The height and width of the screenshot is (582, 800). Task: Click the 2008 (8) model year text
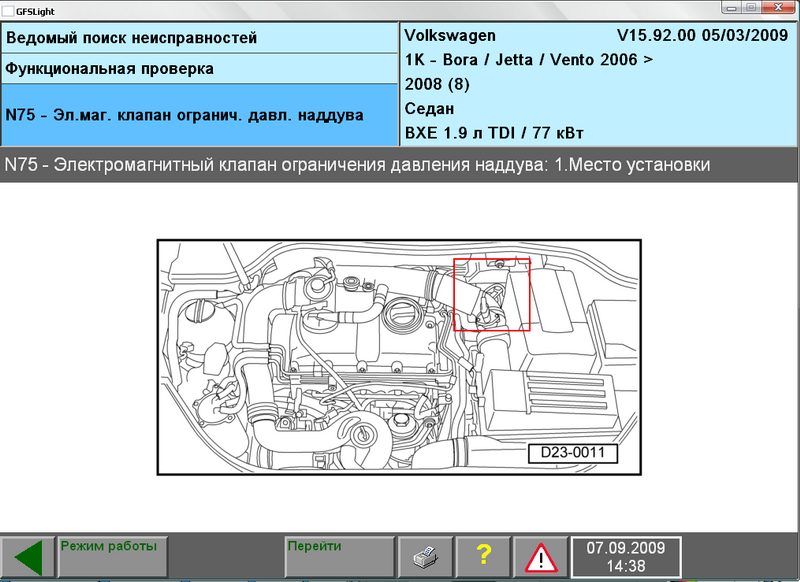click(x=437, y=84)
